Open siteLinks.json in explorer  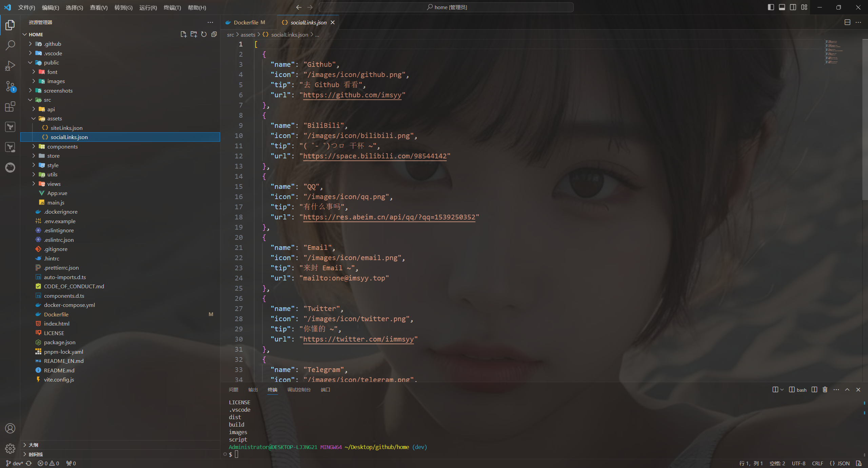point(120,128)
